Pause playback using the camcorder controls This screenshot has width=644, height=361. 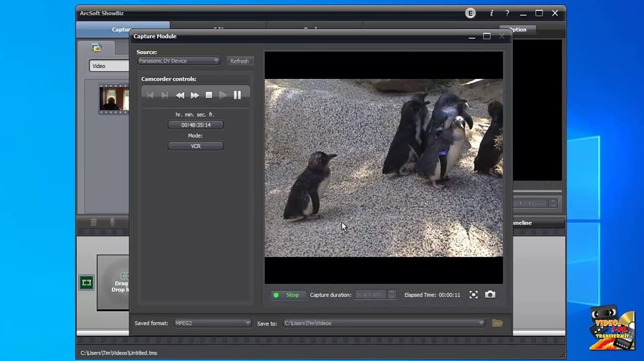click(x=237, y=95)
